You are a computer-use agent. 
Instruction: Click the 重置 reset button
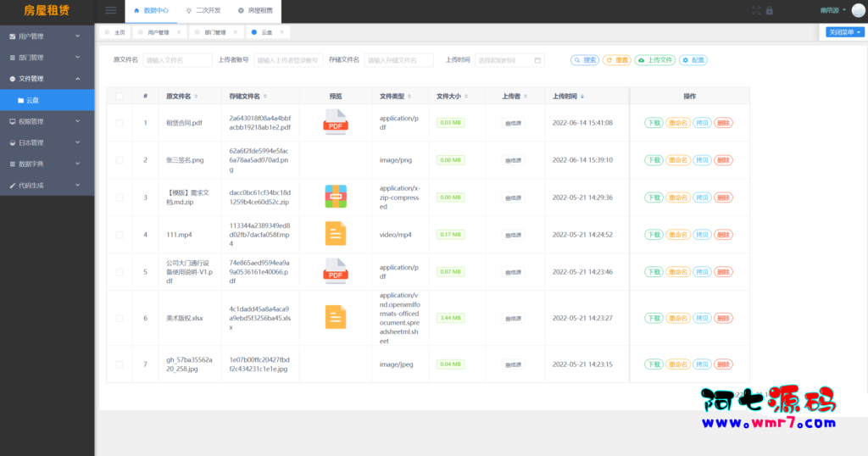pyautogui.click(x=617, y=60)
